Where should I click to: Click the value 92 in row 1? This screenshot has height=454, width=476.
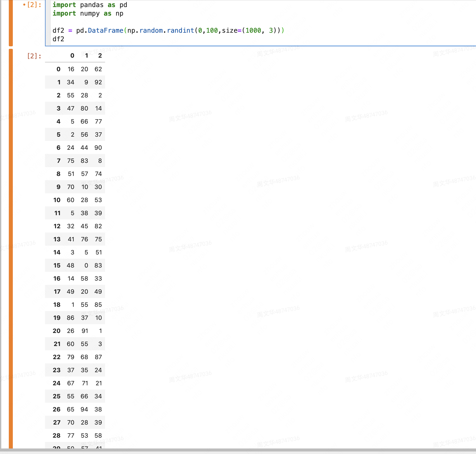tap(98, 82)
